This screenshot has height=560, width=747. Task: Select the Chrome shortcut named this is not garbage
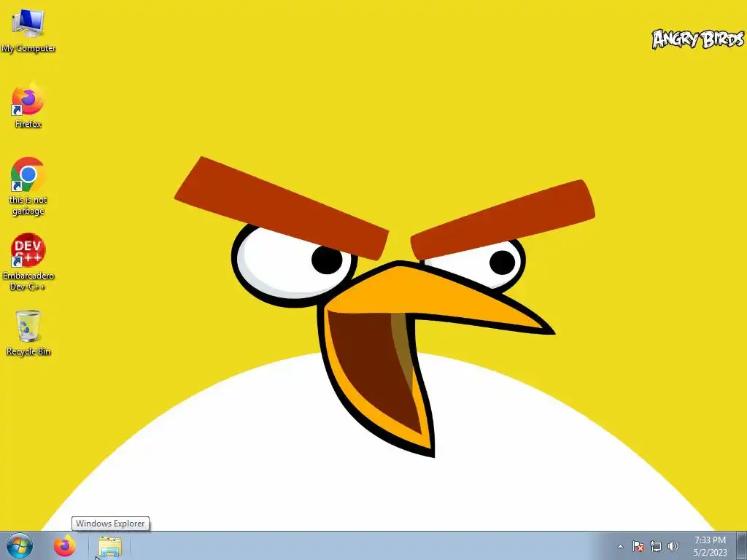[28, 186]
